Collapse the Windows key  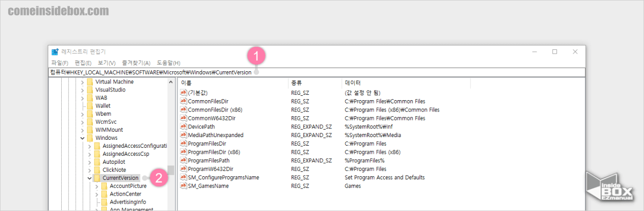point(82,138)
